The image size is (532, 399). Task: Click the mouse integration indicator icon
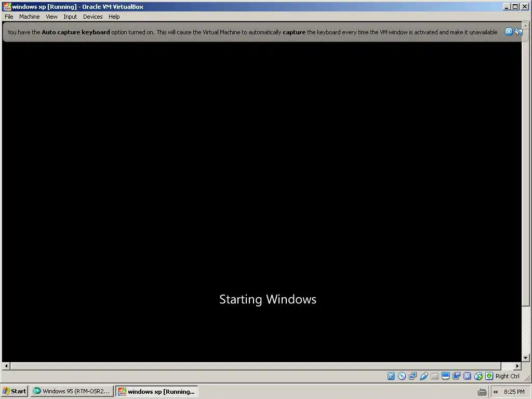478,376
